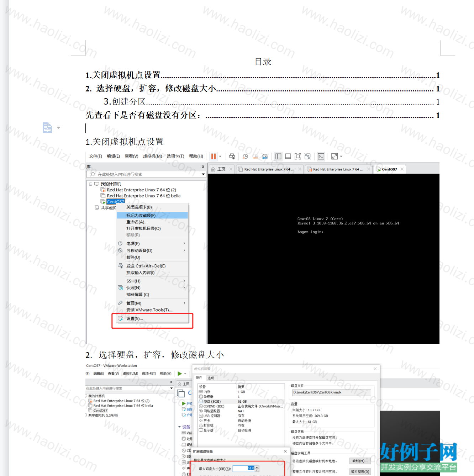Click the send Ctrl+Alt+Del toolbar icon
The image size is (474, 476).
pos(232,156)
